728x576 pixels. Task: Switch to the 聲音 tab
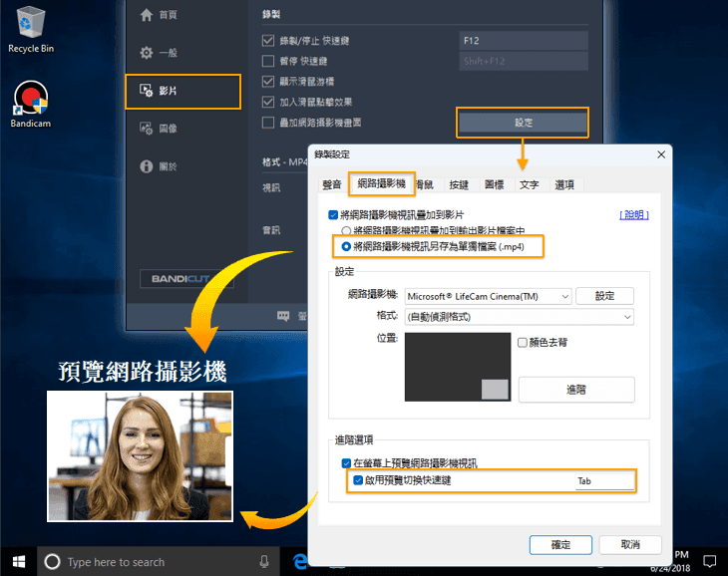pos(332,184)
